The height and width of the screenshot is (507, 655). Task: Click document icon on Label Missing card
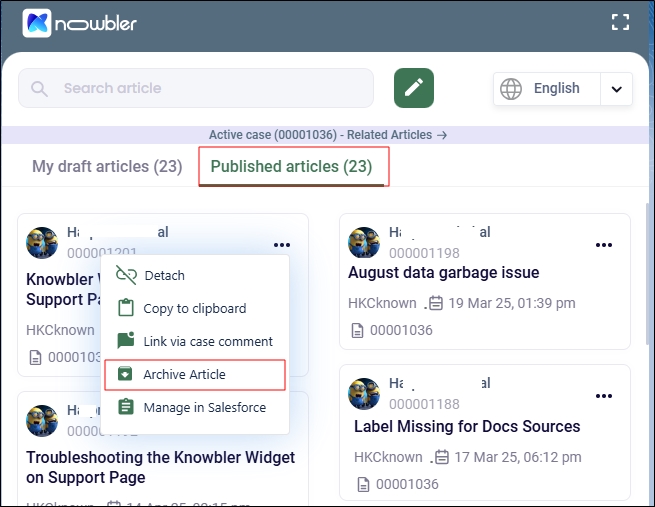click(x=363, y=484)
